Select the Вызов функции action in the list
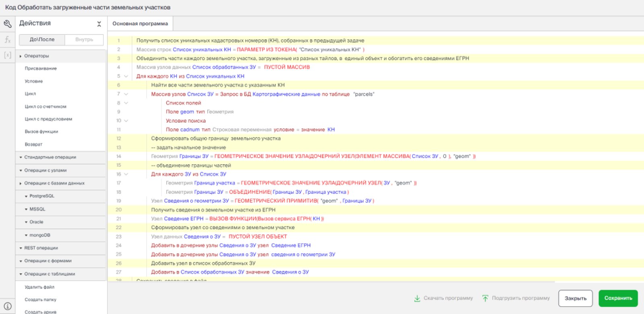The height and width of the screenshot is (314, 644). [x=41, y=131]
